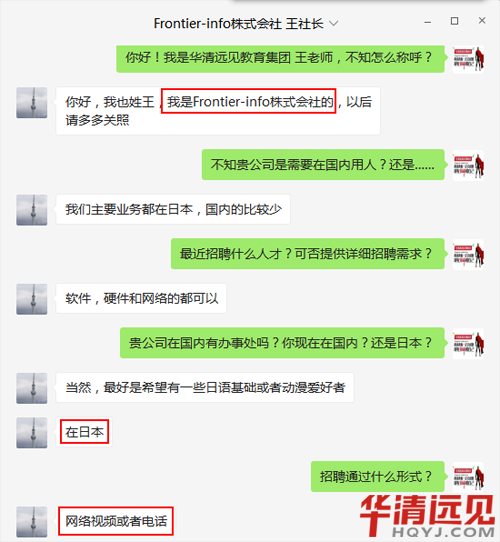Viewport: 500px width, 542px height.
Task: Click contact avatar beside 我们主要业务都在日本 message
Action: click(32, 210)
